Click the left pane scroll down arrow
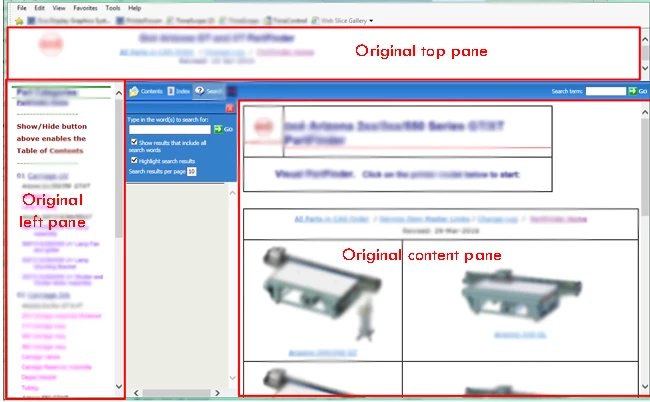650x402 pixels. tap(119, 387)
